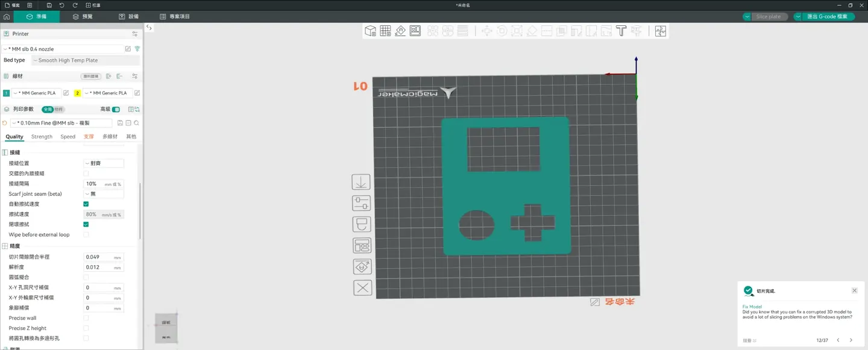This screenshot has height=350, width=868.
Task: Switch to the 預覽 preview tab
Action: [83, 17]
